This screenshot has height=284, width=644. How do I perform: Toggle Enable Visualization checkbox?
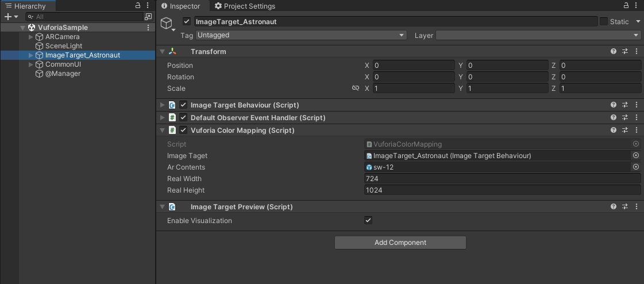[x=368, y=220]
